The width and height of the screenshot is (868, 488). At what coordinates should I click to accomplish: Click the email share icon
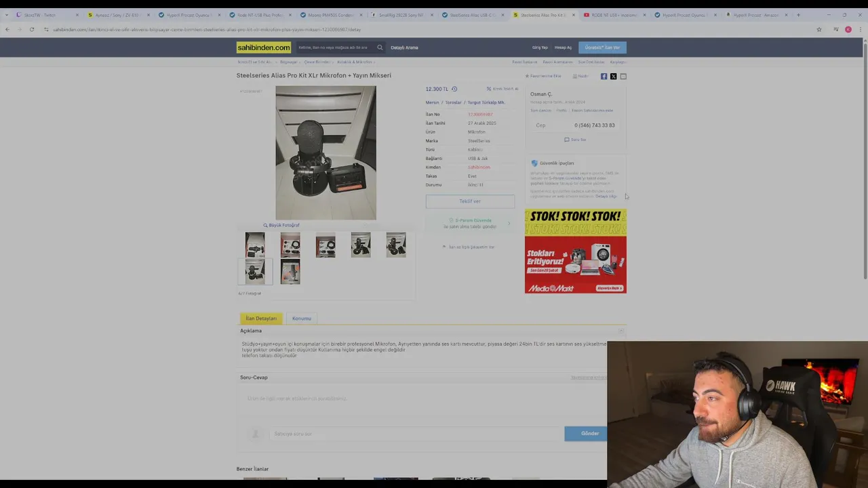[x=623, y=77]
